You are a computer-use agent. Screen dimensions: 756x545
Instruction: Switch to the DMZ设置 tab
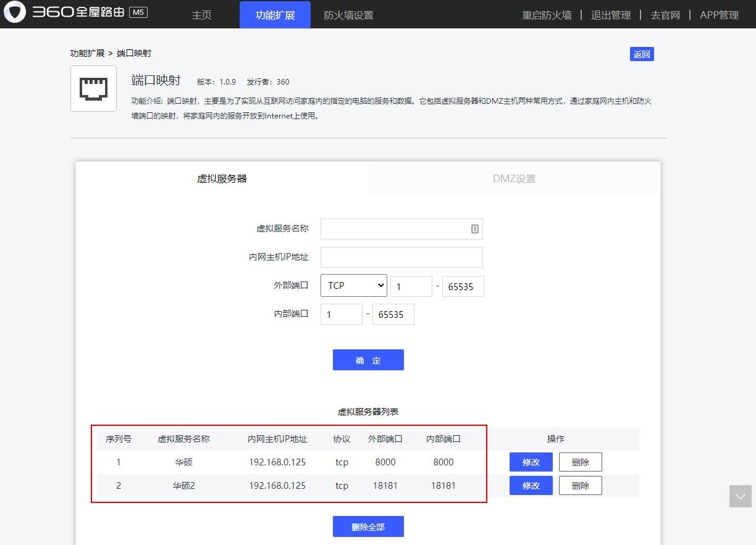(x=513, y=178)
